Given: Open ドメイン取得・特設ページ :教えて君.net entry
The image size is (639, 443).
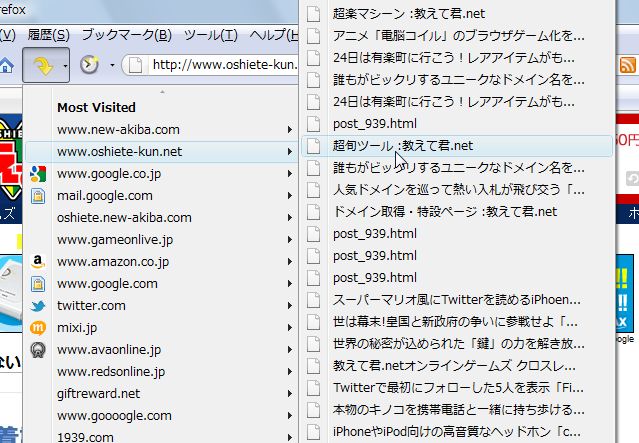Looking at the screenshot, I should (456, 212).
